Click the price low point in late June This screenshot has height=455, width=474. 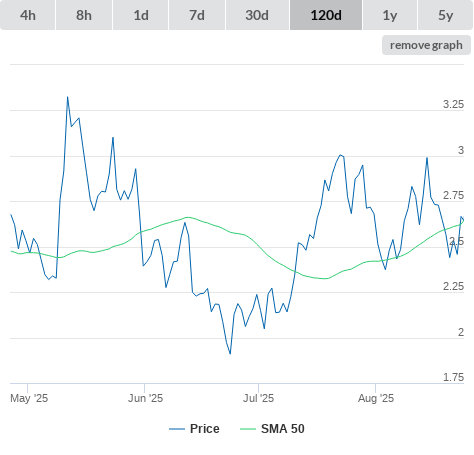coord(230,353)
